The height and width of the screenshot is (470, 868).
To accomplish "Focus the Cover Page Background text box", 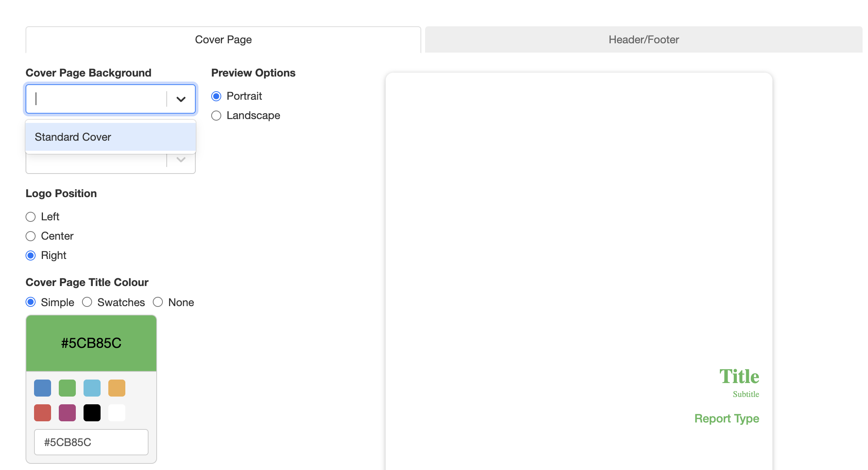I will tap(95, 99).
